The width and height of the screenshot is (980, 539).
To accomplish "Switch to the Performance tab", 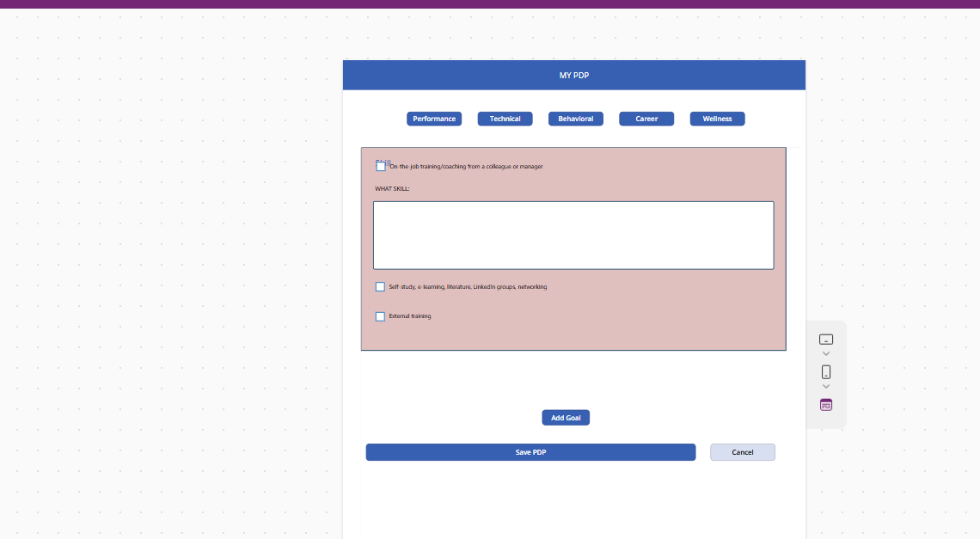I will point(434,119).
